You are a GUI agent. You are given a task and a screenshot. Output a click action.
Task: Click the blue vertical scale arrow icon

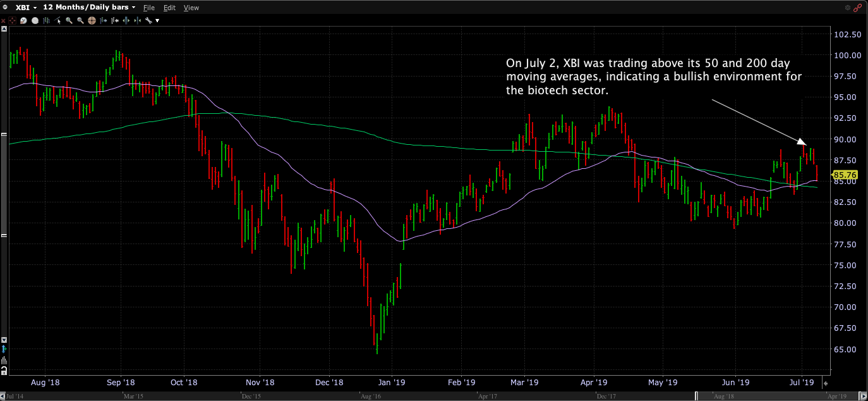[3, 349]
